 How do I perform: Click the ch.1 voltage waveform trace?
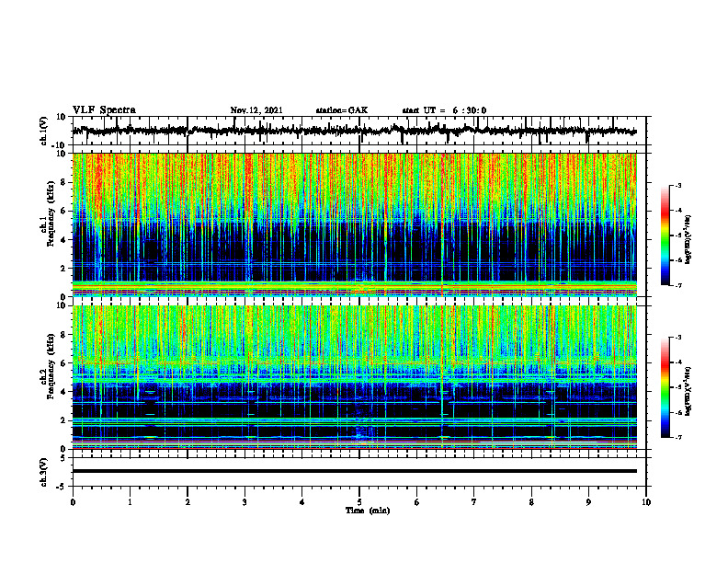click(x=354, y=131)
